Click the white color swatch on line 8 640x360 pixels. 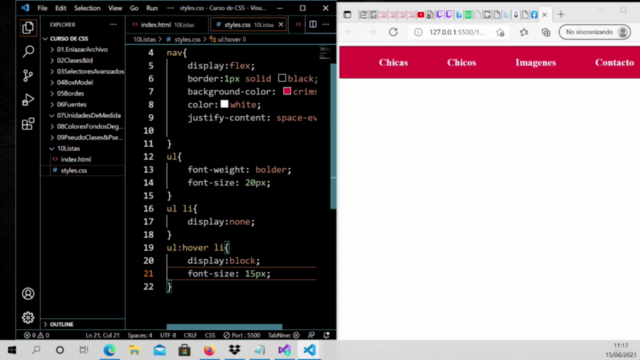coord(224,104)
